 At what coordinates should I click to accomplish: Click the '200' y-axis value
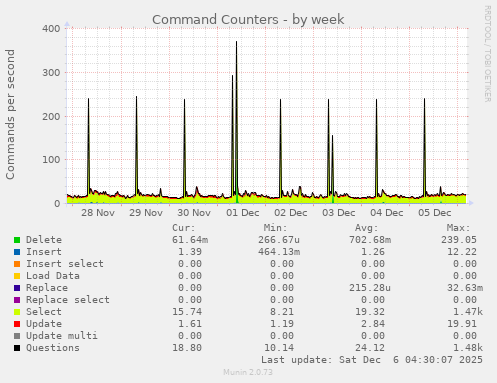[x=51, y=117]
